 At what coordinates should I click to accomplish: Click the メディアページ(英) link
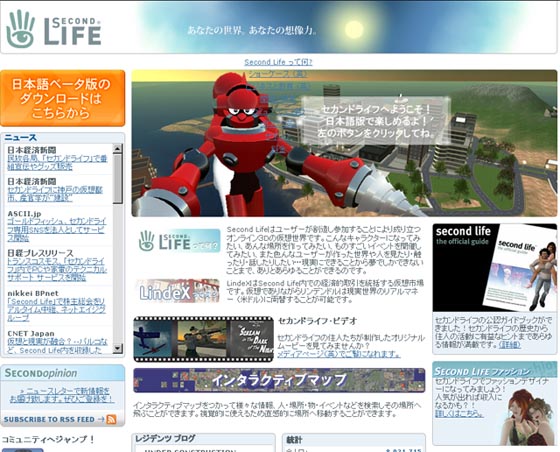tap(339, 354)
